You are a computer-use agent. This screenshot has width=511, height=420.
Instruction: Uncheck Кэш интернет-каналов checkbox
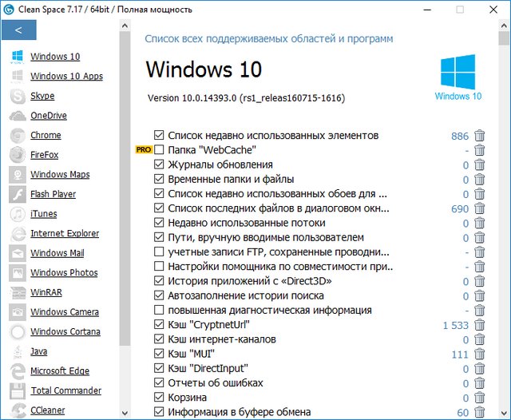pyautogui.click(x=159, y=339)
